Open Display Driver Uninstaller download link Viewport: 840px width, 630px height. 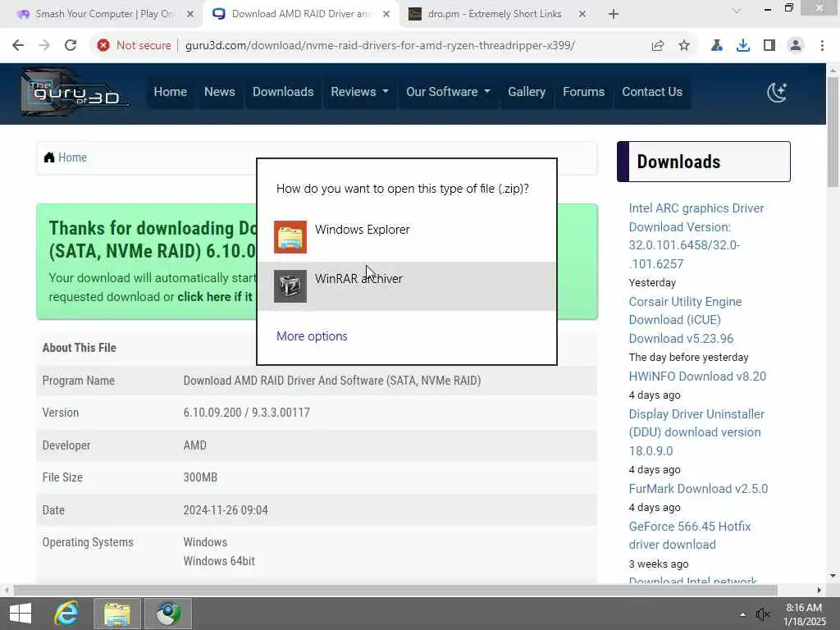pyautogui.click(x=696, y=432)
